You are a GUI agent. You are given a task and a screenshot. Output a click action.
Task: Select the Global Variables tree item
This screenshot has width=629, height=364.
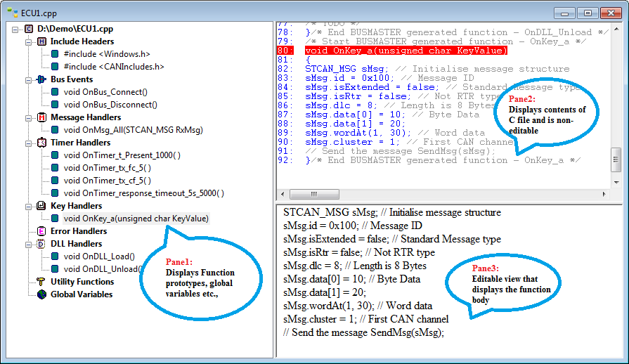(82, 294)
